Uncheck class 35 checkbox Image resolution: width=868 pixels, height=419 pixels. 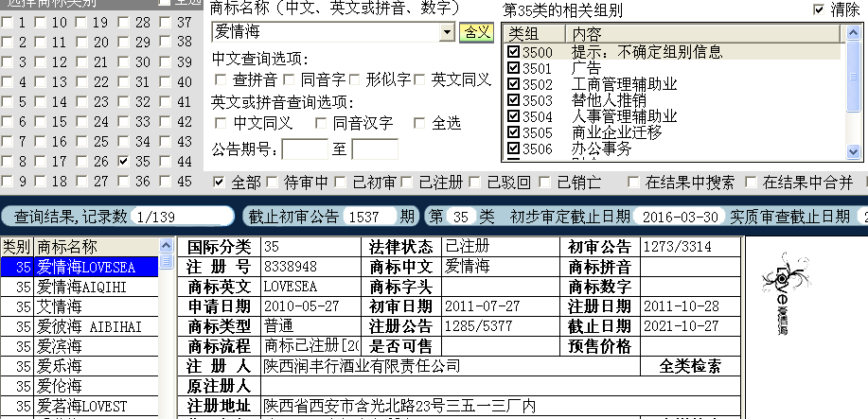[123, 162]
